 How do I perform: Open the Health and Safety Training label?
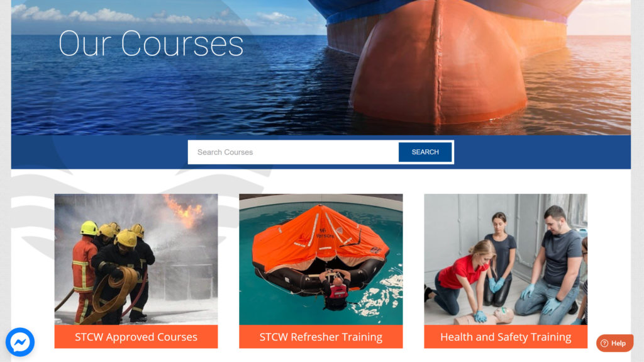[x=506, y=337]
